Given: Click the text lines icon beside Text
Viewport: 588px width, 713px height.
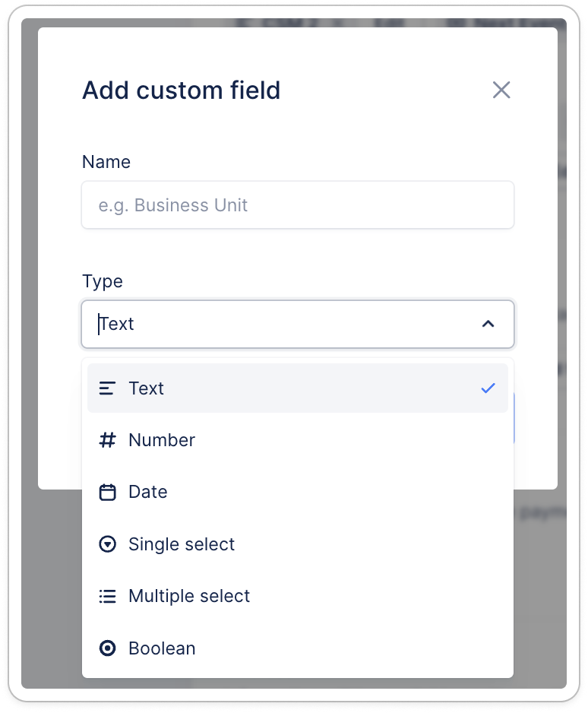Looking at the screenshot, I should (x=108, y=388).
